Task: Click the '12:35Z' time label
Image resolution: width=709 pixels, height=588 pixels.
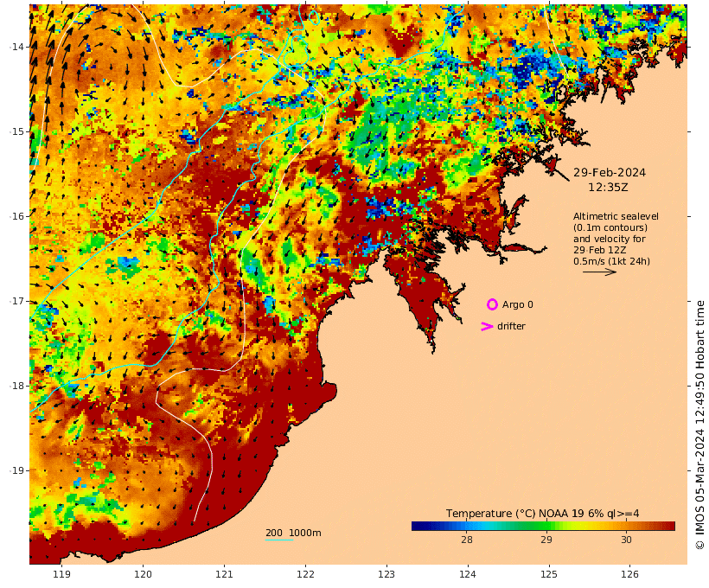Action: pos(608,188)
